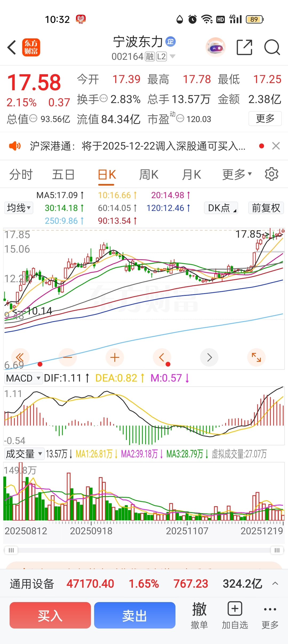Image resolution: width=288 pixels, height=644 pixels.
Task: Expand the 更多 period dropdown
Action: (237, 175)
